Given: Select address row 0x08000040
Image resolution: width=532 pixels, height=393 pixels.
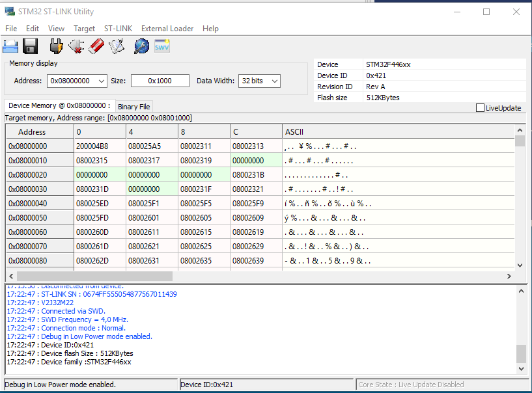Looking at the screenshot, I should [x=40, y=204].
